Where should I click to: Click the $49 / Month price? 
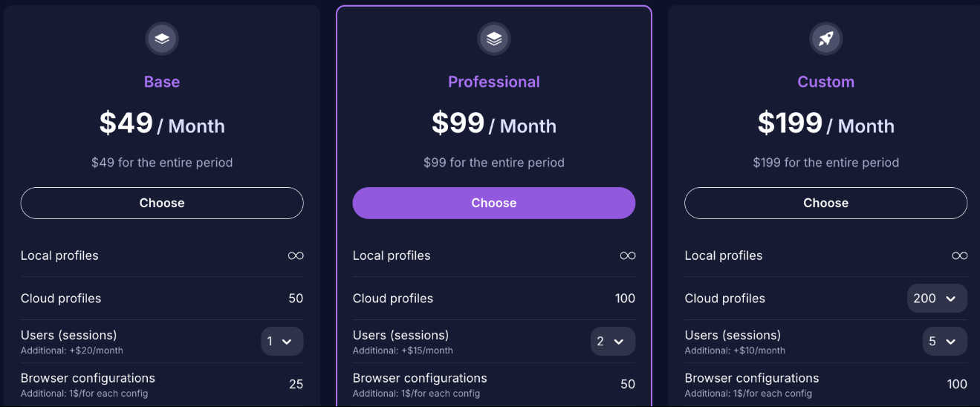point(162,124)
